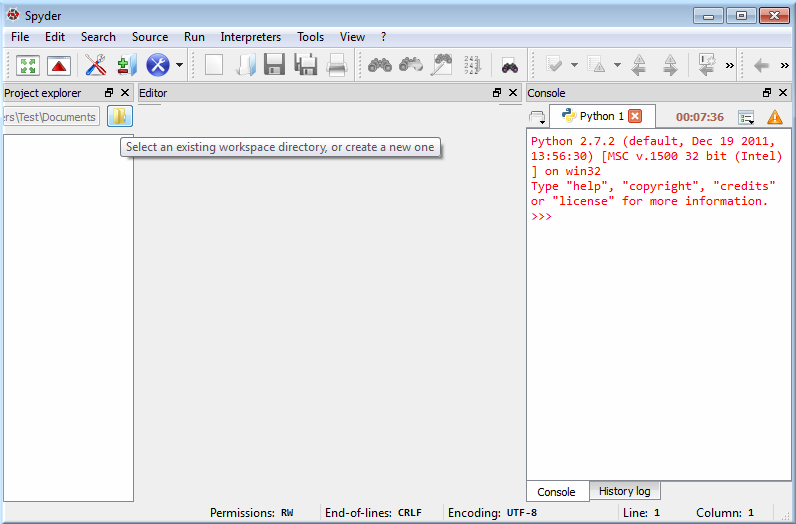
Task: Switch to History log tab
Action: pyautogui.click(x=624, y=491)
